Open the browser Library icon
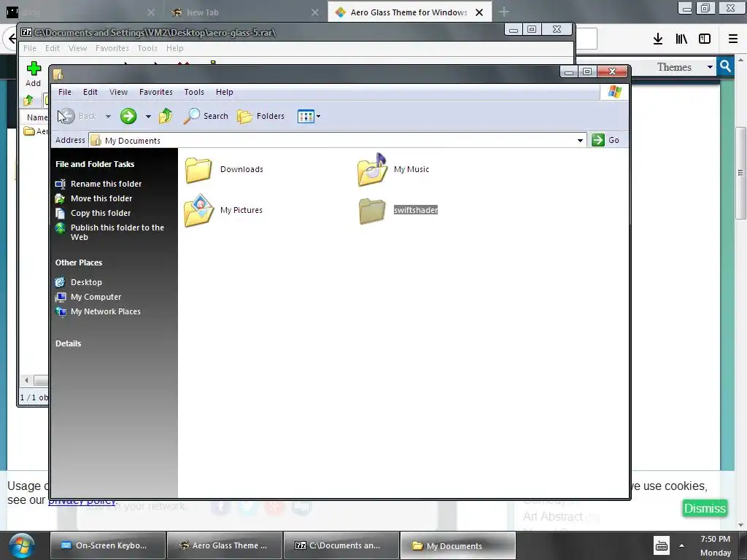This screenshot has height=560, width=747. tap(681, 39)
